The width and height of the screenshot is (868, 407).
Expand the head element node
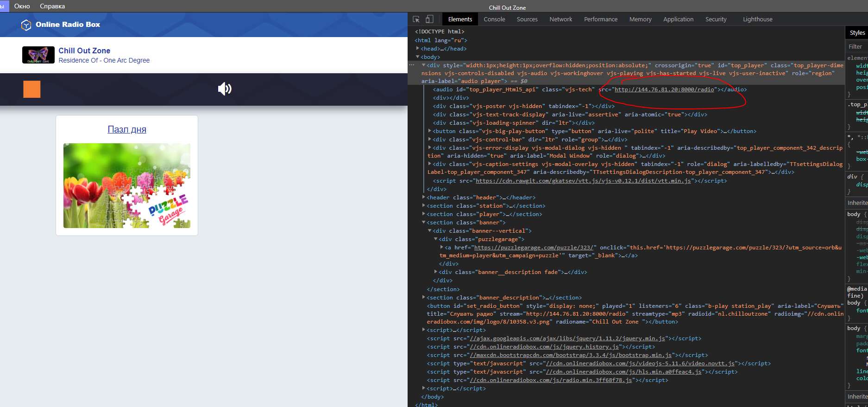[x=418, y=48]
